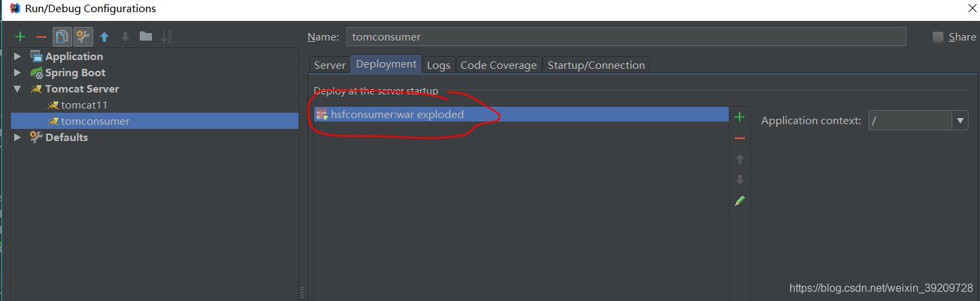The image size is (980, 301).
Task: Expand the Spring Boot tree node
Action: pos(18,73)
